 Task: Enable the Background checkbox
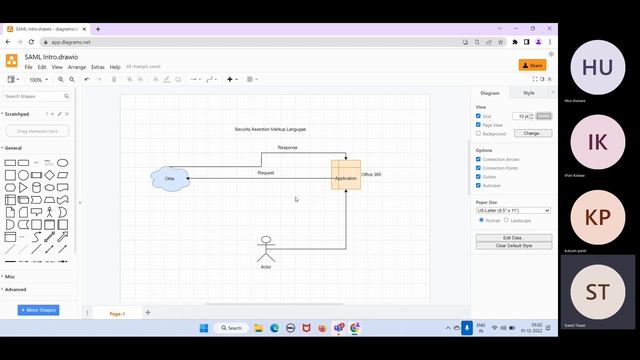tap(478, 133)
